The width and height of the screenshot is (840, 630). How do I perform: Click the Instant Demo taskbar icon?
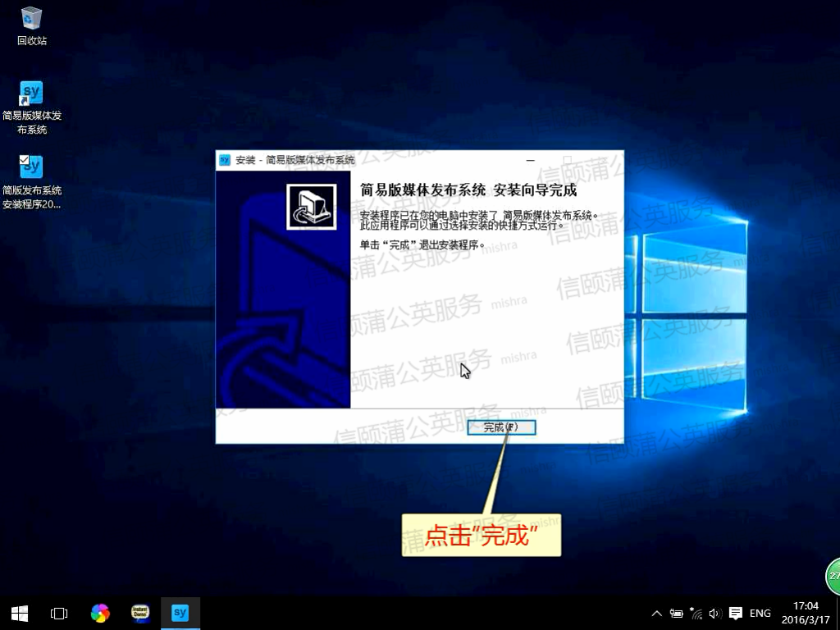coord(140,613)
